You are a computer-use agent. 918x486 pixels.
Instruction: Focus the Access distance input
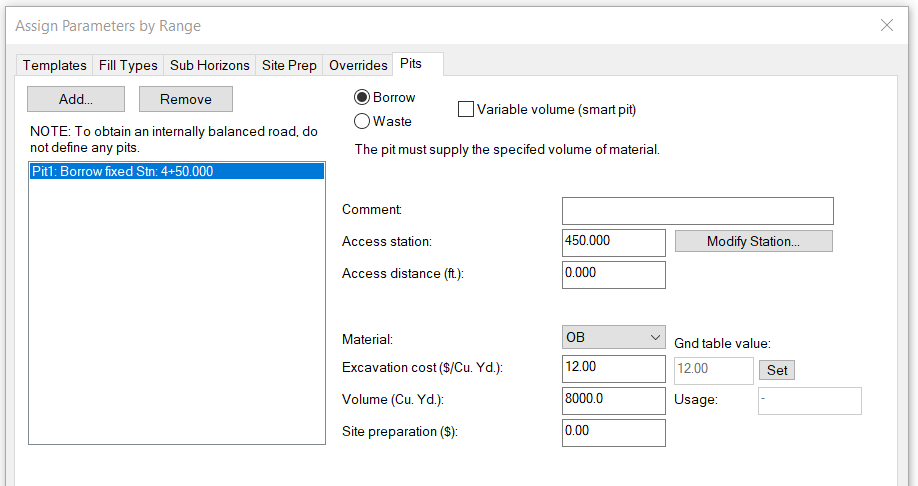(614, 274)
